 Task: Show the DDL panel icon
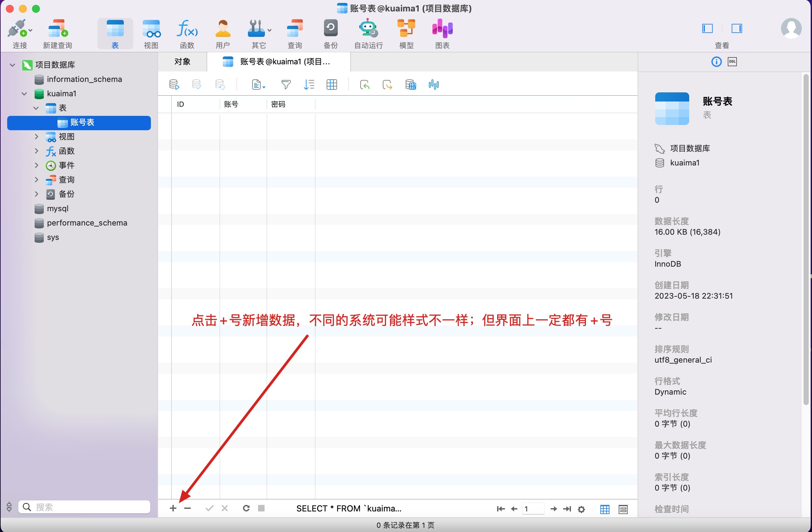[732, 62]
